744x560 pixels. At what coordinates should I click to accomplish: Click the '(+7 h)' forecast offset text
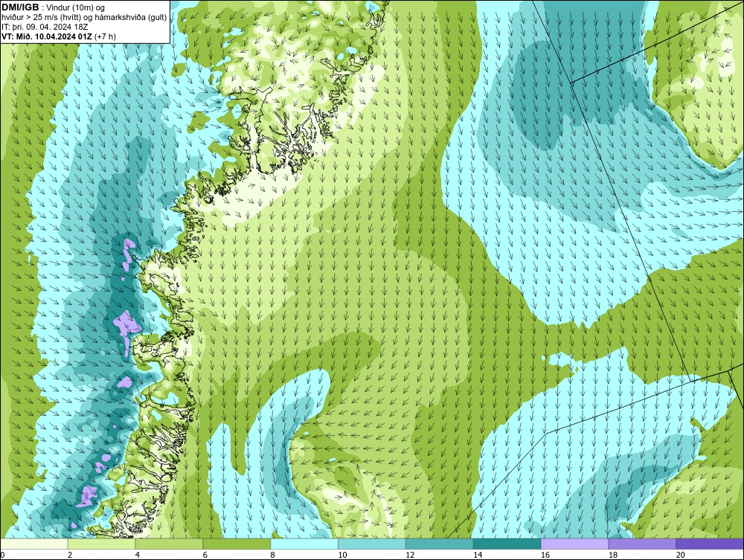[x=106, y=36]
